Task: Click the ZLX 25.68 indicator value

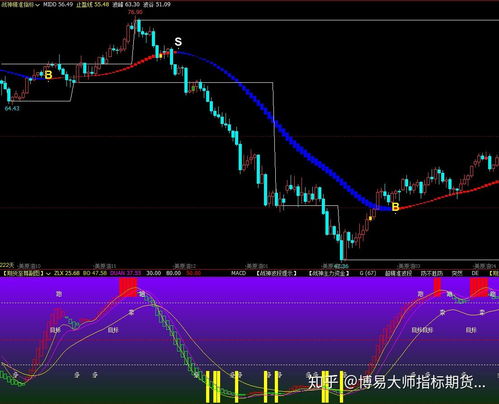Action: click(x=67, y=273)
